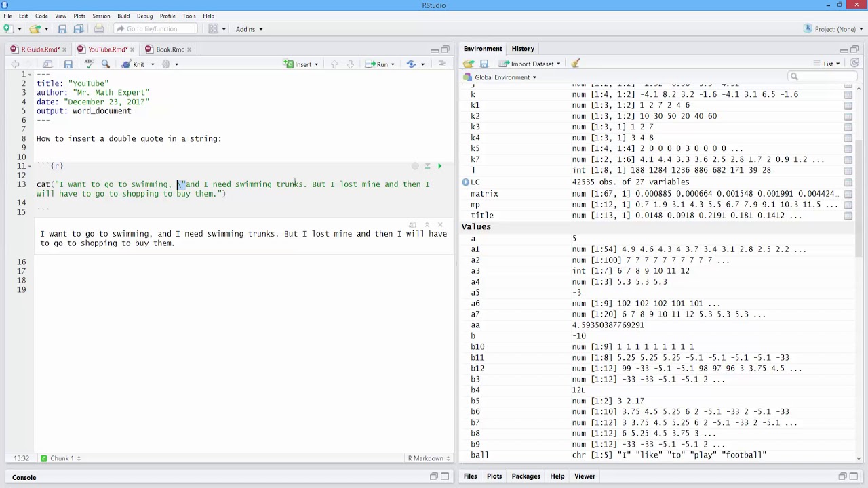Screen dimensions: 868x488
Task: Click the Console pane title
Action: [24, 478]
